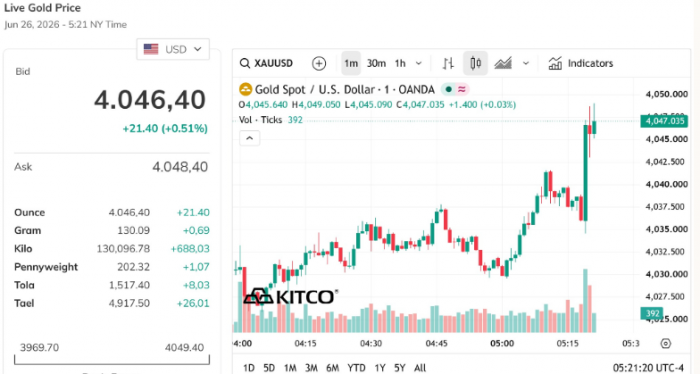Collapse the indicator legend with the caret button
Image resolution: width=700 pixels, height=374 pixels.
tap(250, 138)
